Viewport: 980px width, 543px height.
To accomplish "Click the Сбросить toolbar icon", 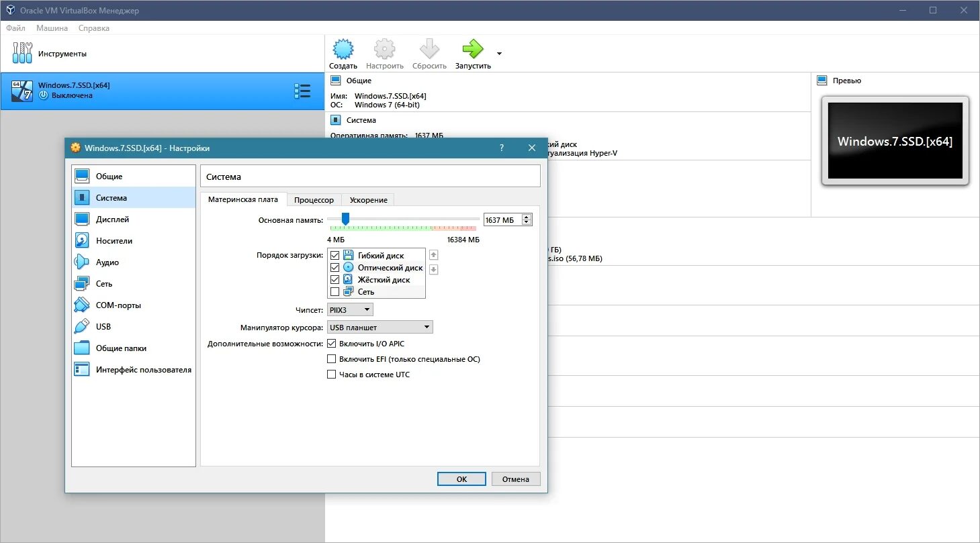I will (x=429, y=49).
